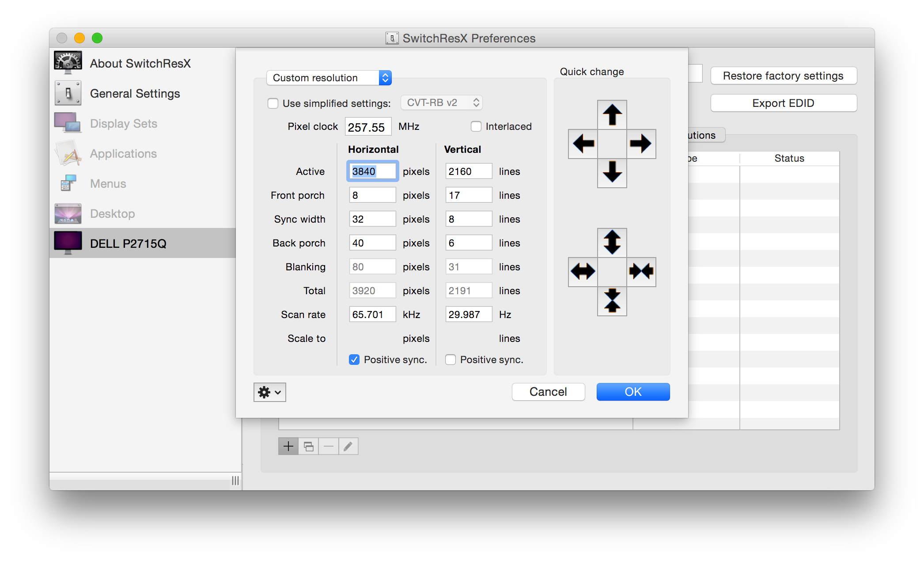Screen dimensions: 924x561
Task: Click the Status column header
Action: tap(789, 159)
